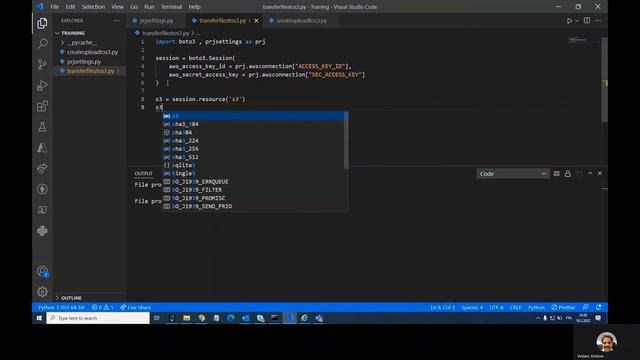The width and height of the screenshot is (640, 360).
Task: Expand the __pycache__ folder
Action: click(x=81, y=42)
